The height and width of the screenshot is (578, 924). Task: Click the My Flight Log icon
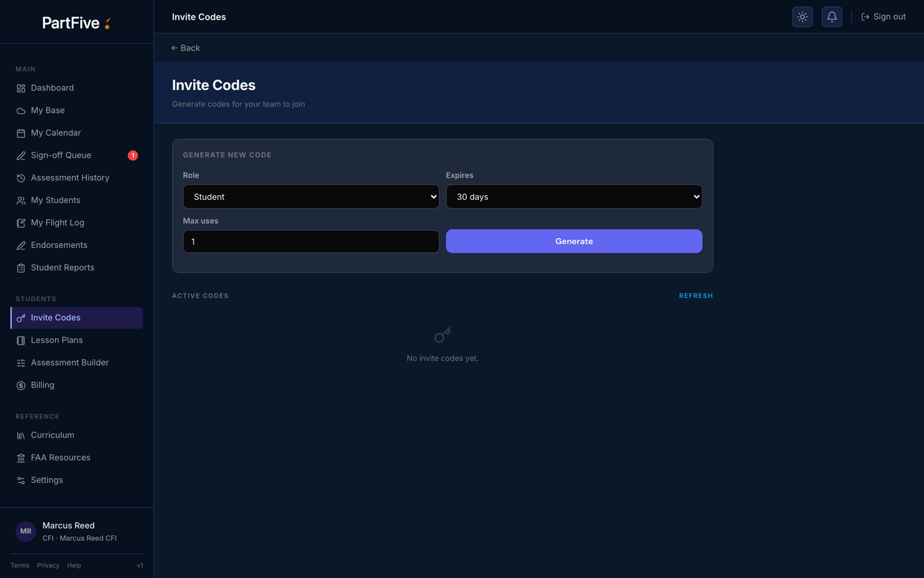click(x=21, y=223)
